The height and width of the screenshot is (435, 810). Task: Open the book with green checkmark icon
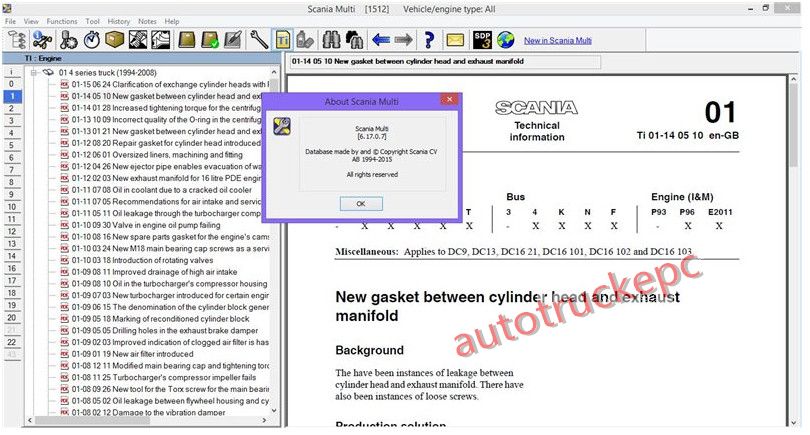(x=210, y=40)
